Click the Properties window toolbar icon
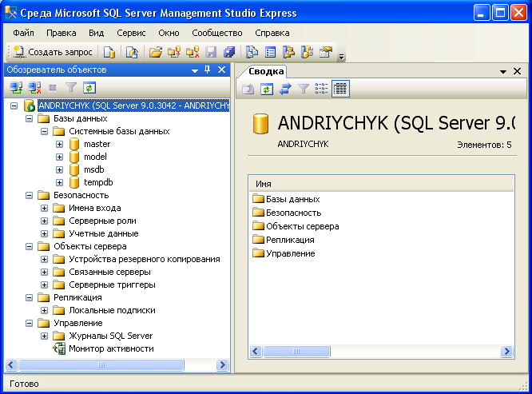The height and width of the screenshot is (394, 532). coord(326,52)
